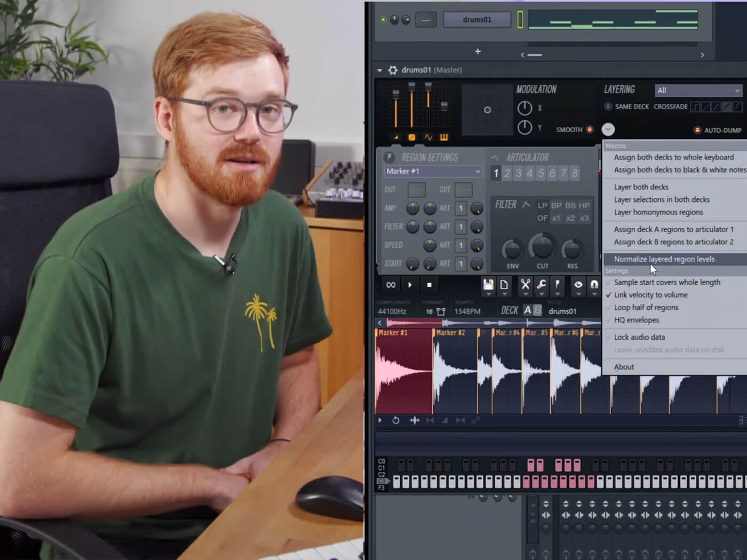The image size is (747, 560).
Task: Stop playback with the square stop button
Action: pos(429,285)
